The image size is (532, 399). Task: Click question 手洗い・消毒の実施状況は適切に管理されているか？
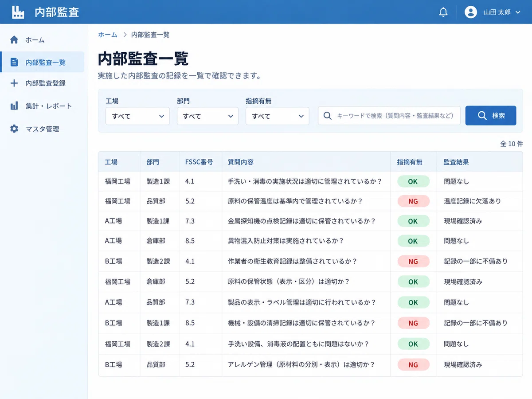pyautogui.click(x=305, y=181)
